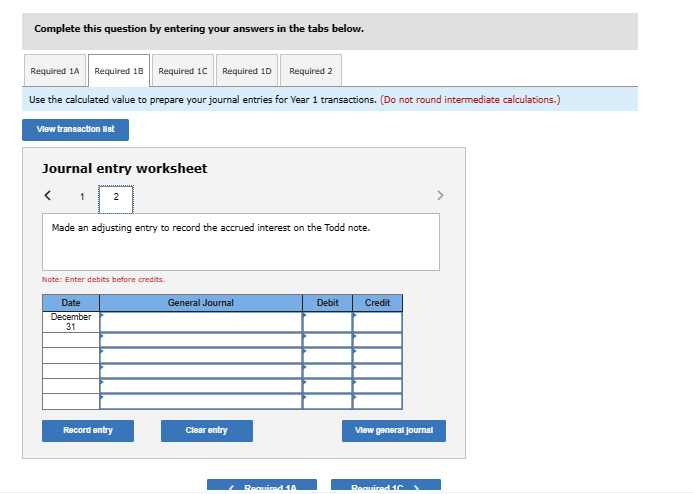693x494 pixels.
Task: Open the Required 1A tab
Action: [x=55, y=71]
